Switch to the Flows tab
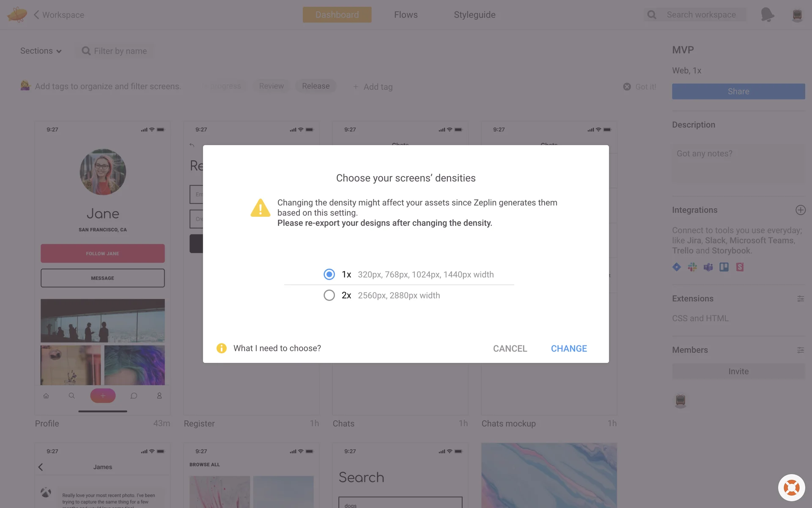The image size is (812, 508). tap(406, 15)
